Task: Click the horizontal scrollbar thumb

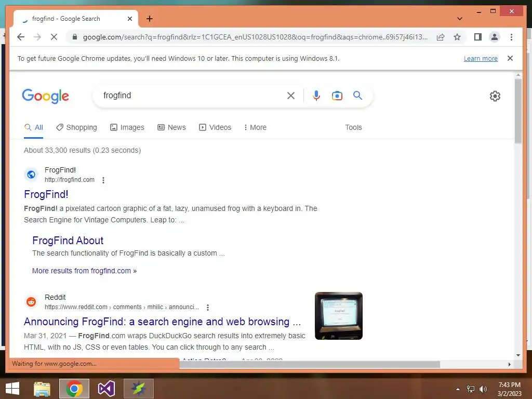Action: (x=310, y=364)
